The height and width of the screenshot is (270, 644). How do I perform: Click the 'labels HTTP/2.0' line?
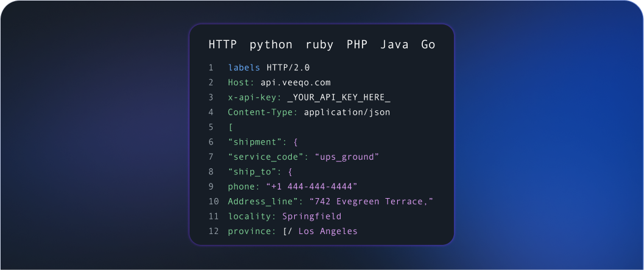269,68
